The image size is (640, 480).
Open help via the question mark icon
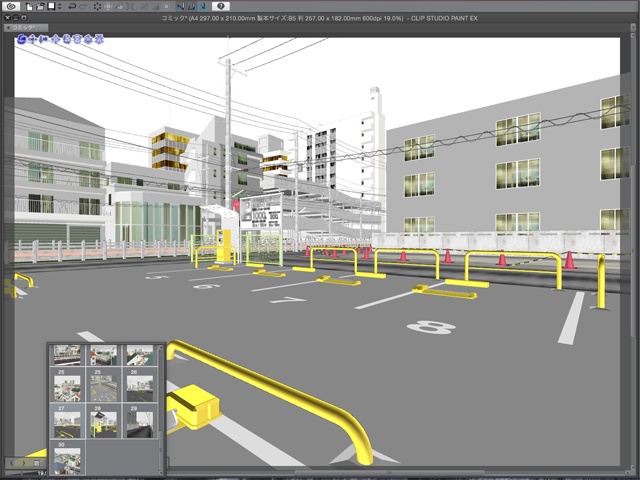click(221, 6)
